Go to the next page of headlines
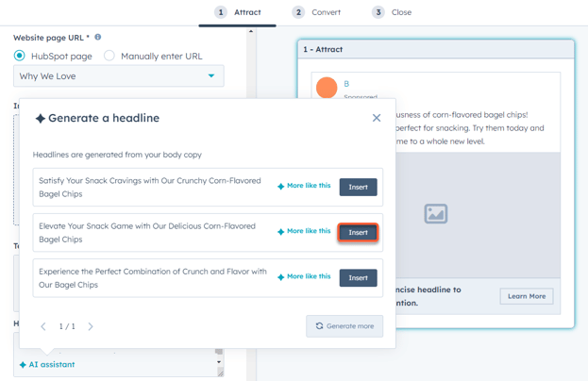 [x=91, y=326]
